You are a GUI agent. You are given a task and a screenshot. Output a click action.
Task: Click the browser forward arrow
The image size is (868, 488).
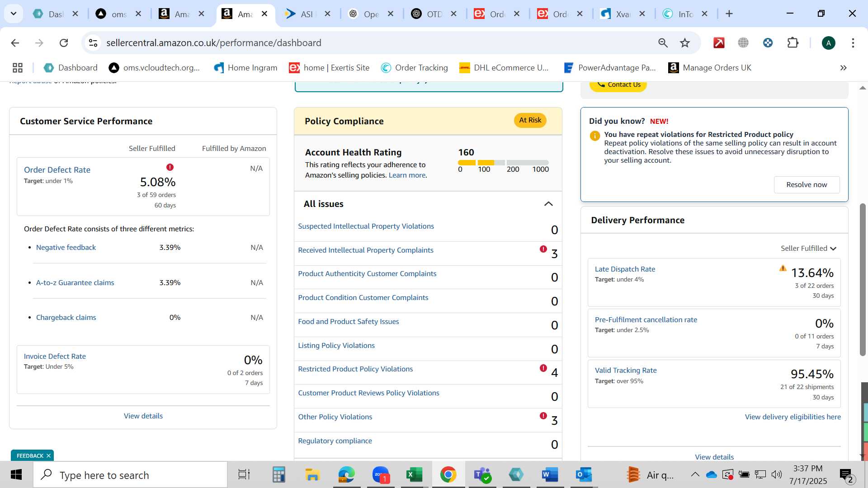tap(39, 43)
